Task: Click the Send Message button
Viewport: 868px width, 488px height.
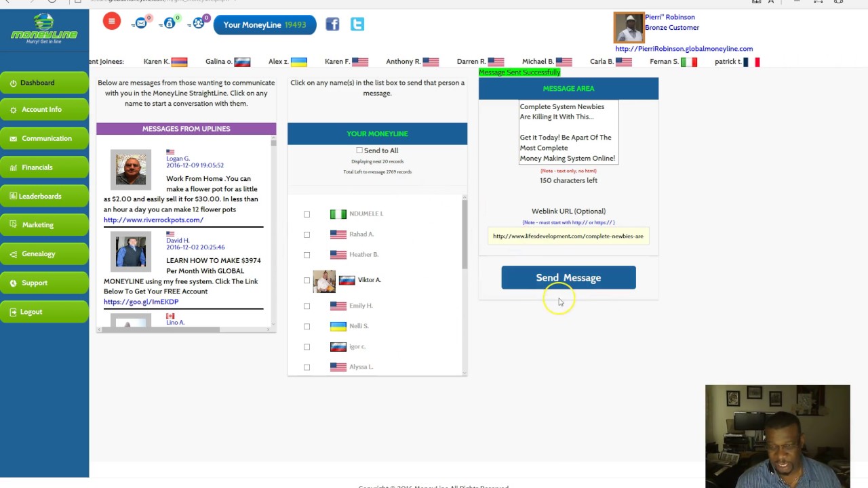Action: [x=568, y=278]
